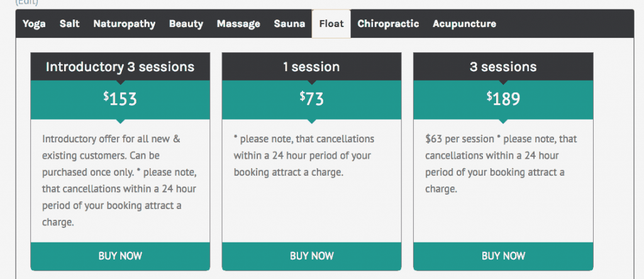Click the Edit link above the tabs

tap(26, 3)
